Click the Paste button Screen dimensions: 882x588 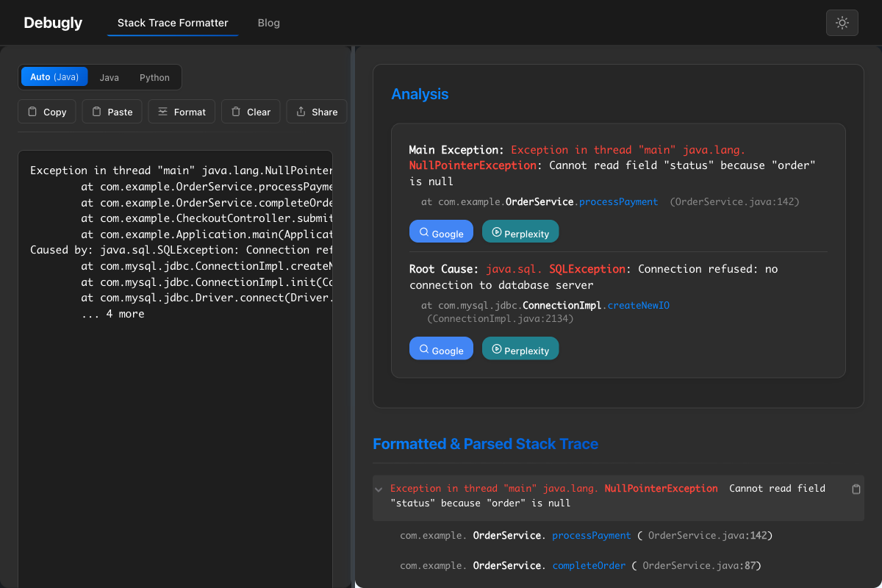point(112,112)
